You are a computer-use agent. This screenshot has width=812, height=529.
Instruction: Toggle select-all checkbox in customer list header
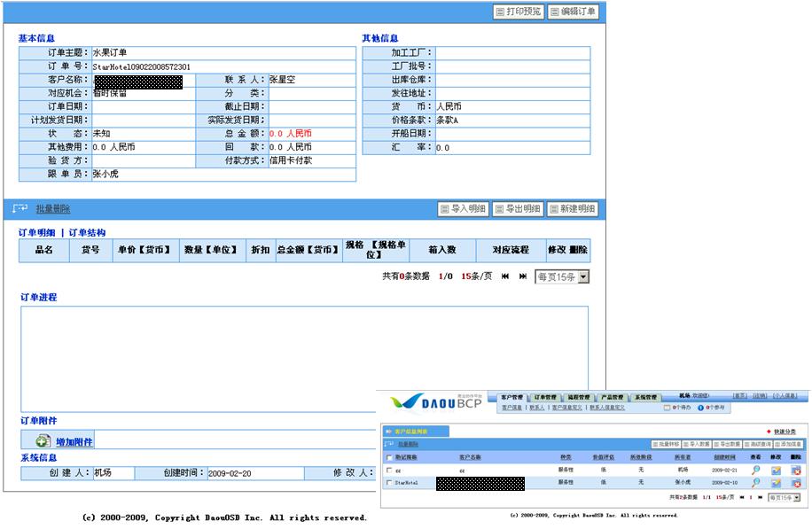388,457
